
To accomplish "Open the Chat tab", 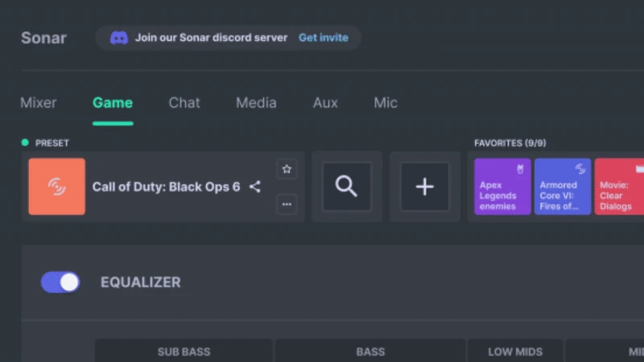I will 184,103.
